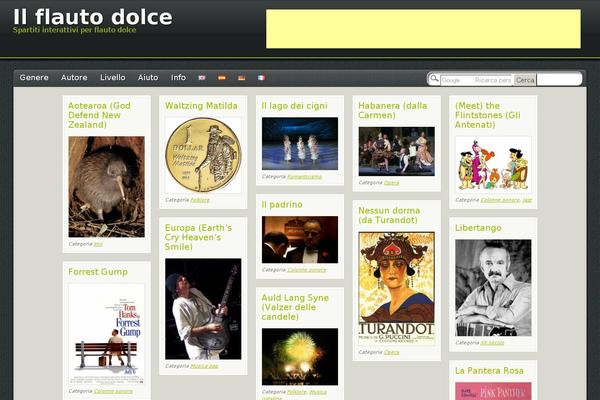Open the Folklore category under Waltzing Matilda
600x400 pixels.
point(200,200)
